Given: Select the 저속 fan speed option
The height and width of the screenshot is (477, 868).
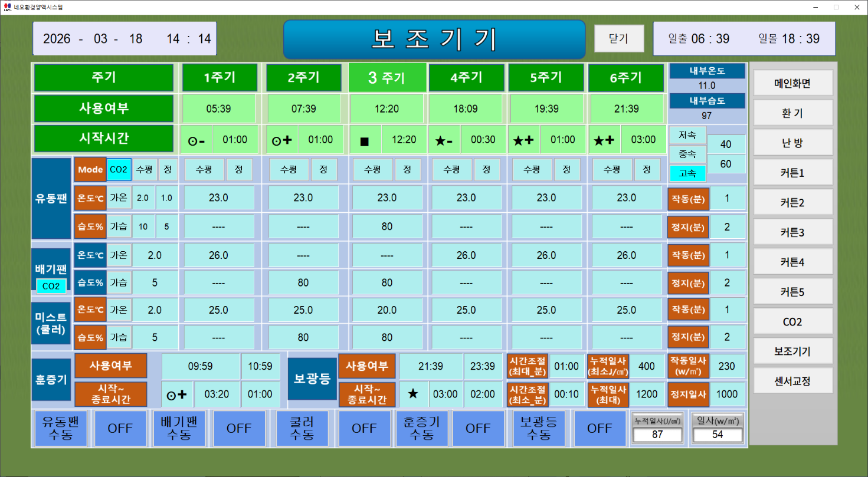Looking at the screenshot, I should tap(687, 135).
